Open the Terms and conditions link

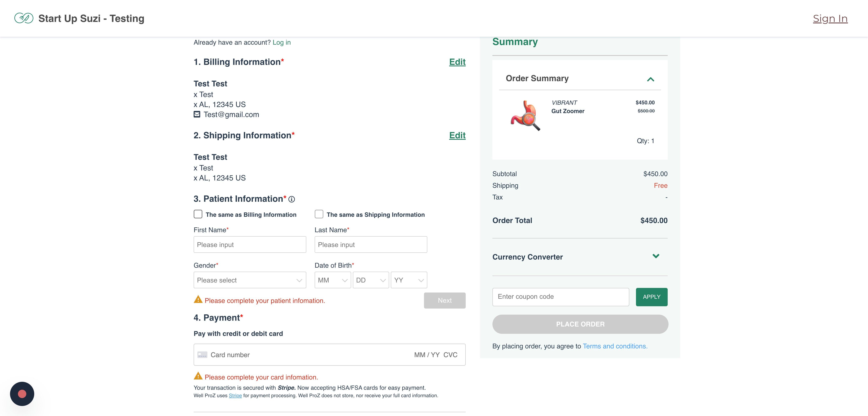tap(615, 346)
